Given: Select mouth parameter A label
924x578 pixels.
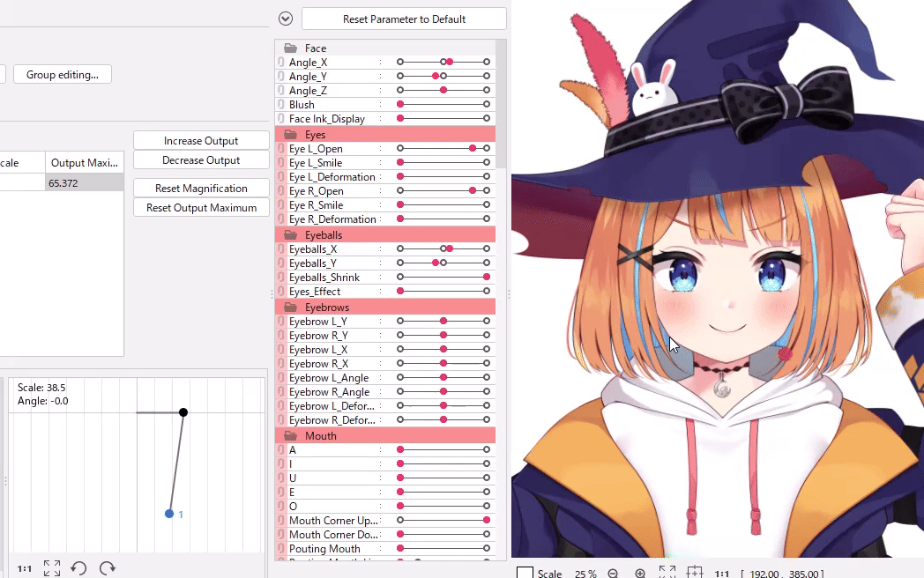Looking at the screenshot, I should (x=293, y=450).
